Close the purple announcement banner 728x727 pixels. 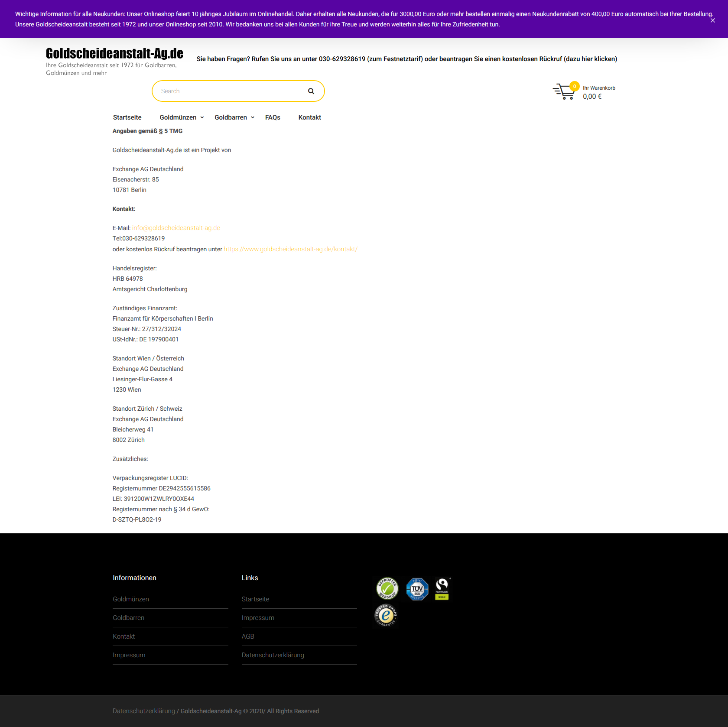point(713,20)
